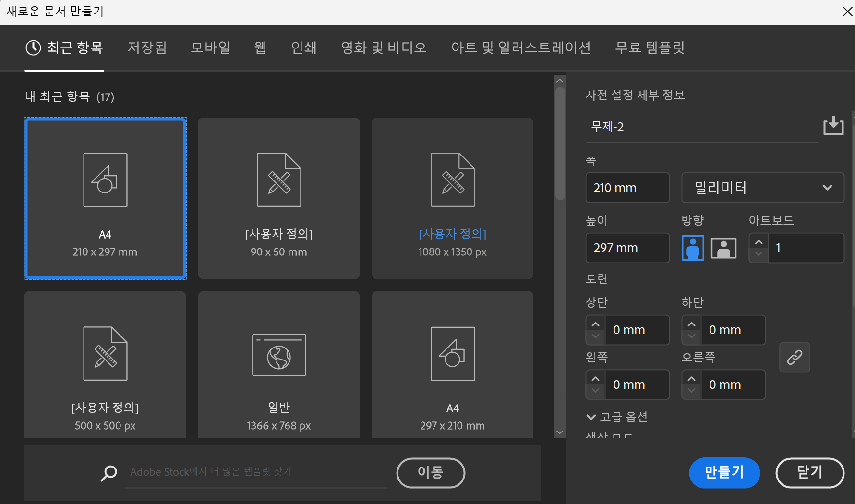Click the 만들기 button to create document

(x=724, y=473)
